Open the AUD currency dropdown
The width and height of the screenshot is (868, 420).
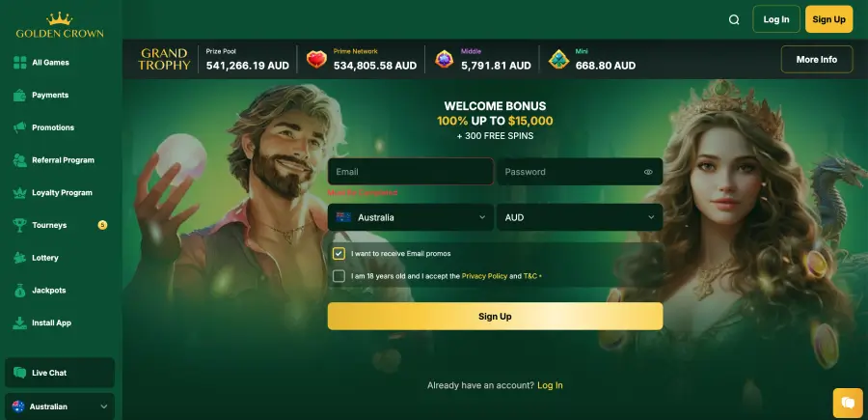[580, 217]
